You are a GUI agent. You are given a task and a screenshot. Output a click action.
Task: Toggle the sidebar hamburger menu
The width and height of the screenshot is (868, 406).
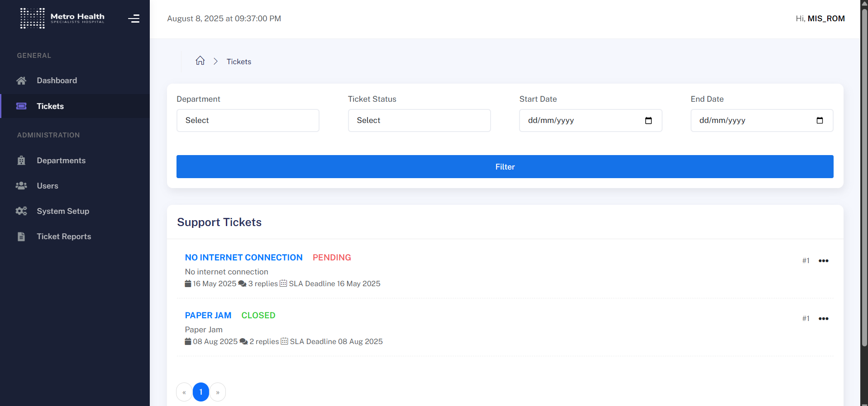134,19
